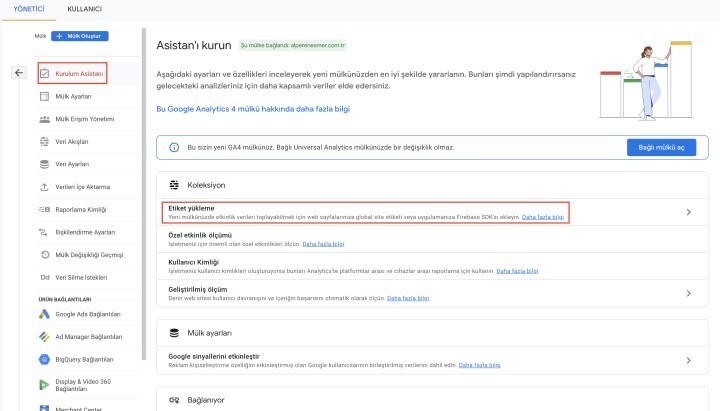Switch to the KULLANICI tab
720x411 pixels.
(x=84, y=9)
